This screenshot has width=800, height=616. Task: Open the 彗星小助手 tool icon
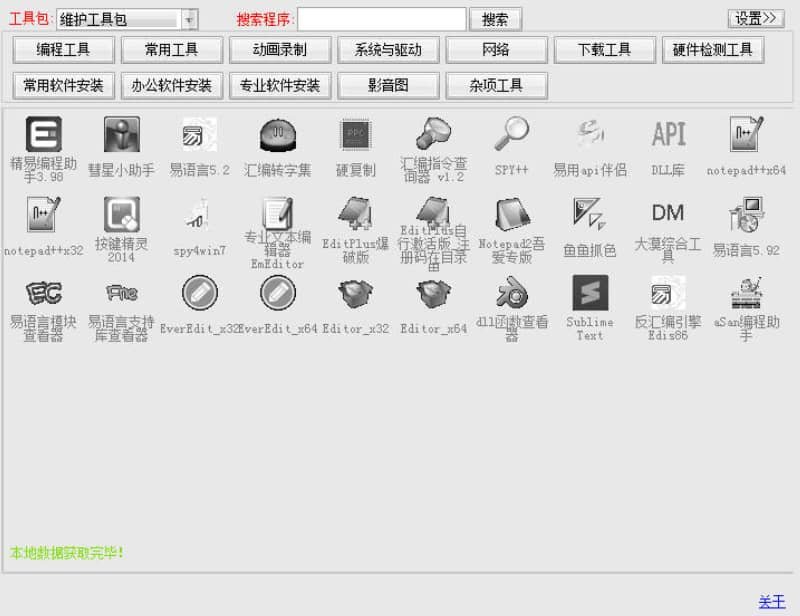point(121,135)
